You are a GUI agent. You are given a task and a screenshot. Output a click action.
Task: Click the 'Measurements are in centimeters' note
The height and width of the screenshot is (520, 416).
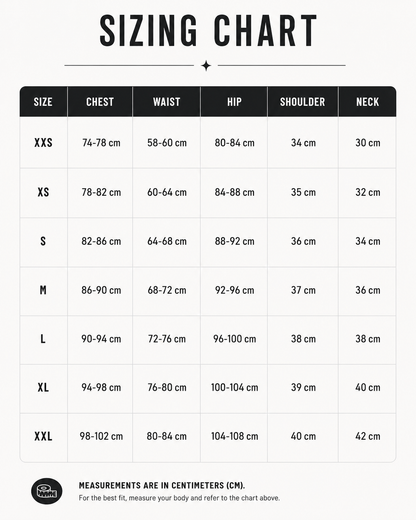click(x=162, y=485)
